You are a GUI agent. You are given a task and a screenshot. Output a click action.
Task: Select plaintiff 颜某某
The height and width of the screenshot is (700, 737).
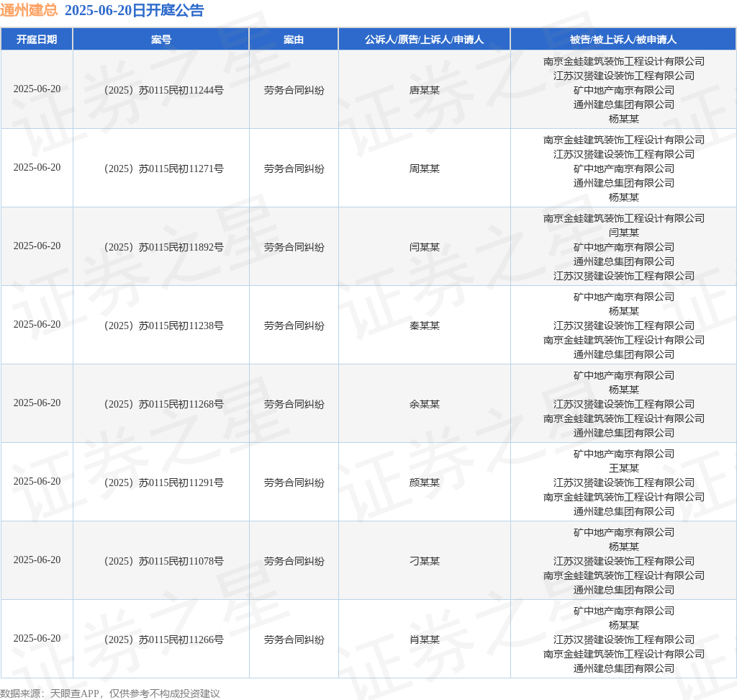[x=425, y=483]
